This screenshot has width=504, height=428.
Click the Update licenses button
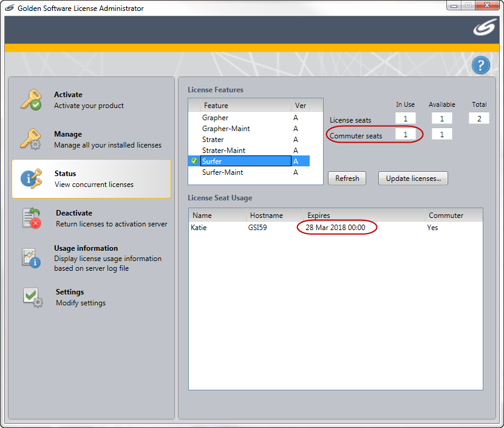(413, 178)
